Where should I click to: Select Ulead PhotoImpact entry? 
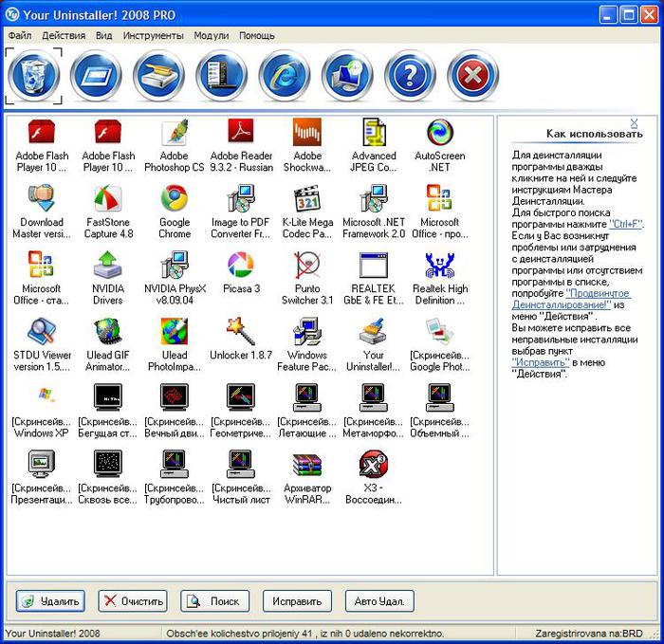point(175,344)
